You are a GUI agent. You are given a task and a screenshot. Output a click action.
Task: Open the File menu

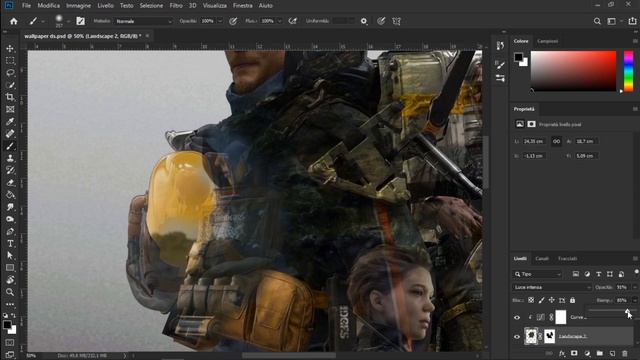26,6
